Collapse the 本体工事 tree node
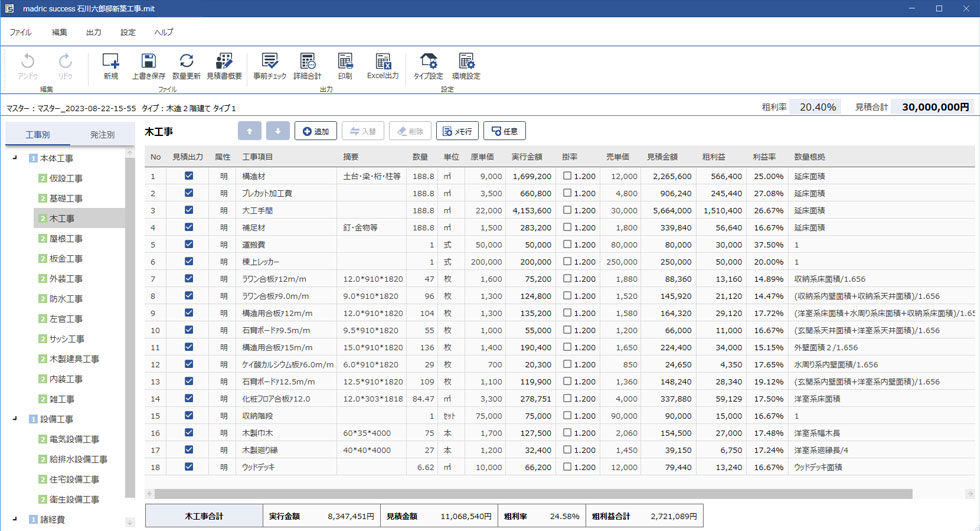Screen dimensions: 980x531 (15, 158)
